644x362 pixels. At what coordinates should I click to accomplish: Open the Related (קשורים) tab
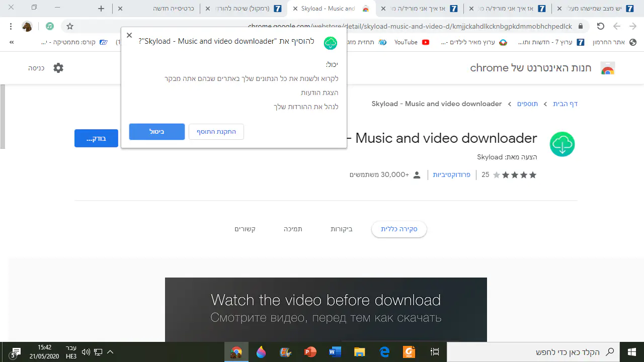[245, 229]
